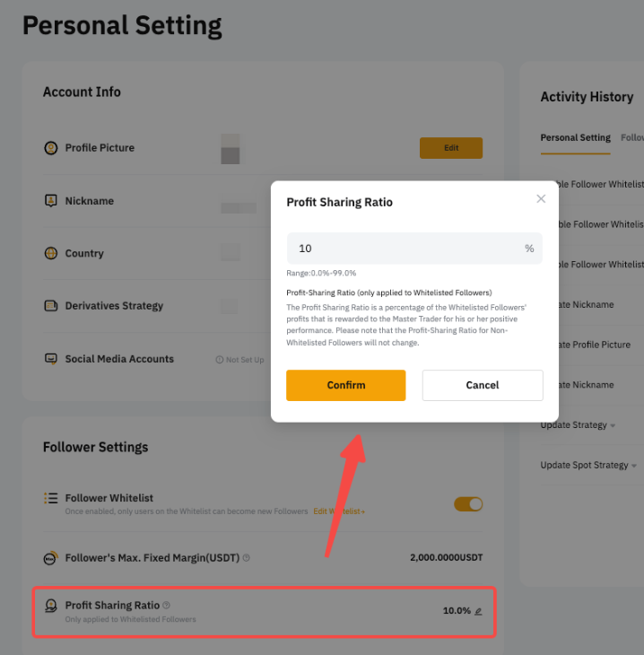Click the Max. Fixed Margin help icon
The height and width of the screenshot is (655, 644).
(247, 558)
